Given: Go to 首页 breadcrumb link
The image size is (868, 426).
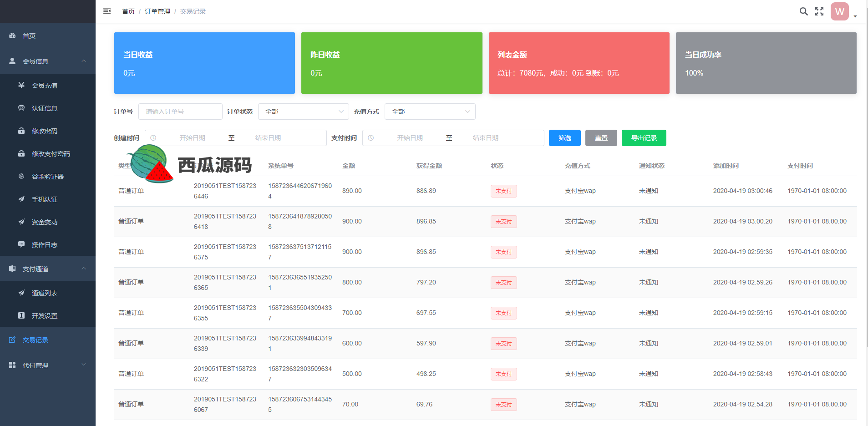Looking at the screenshot, I should coord(128,11).
